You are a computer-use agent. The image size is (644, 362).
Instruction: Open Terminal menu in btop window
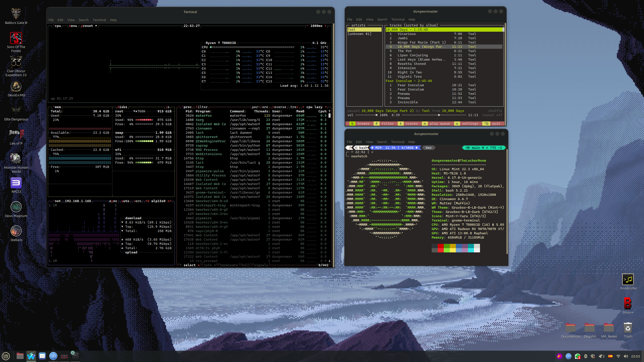99,20
